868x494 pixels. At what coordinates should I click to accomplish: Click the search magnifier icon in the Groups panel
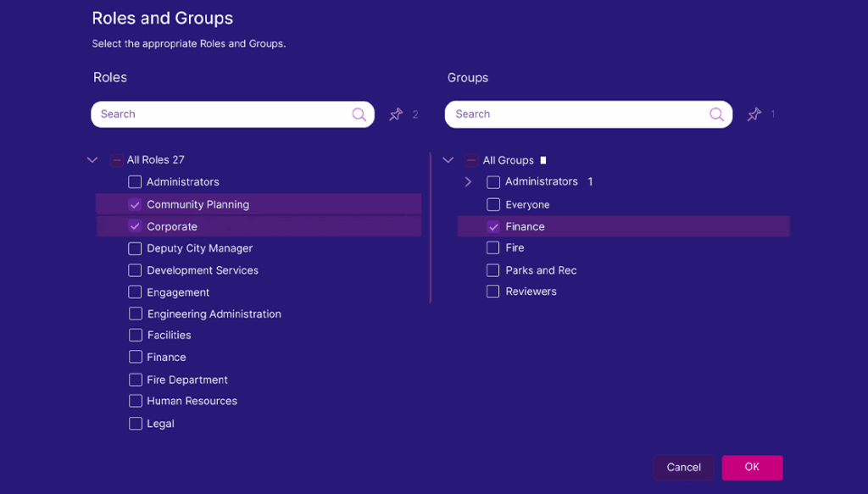715,114
